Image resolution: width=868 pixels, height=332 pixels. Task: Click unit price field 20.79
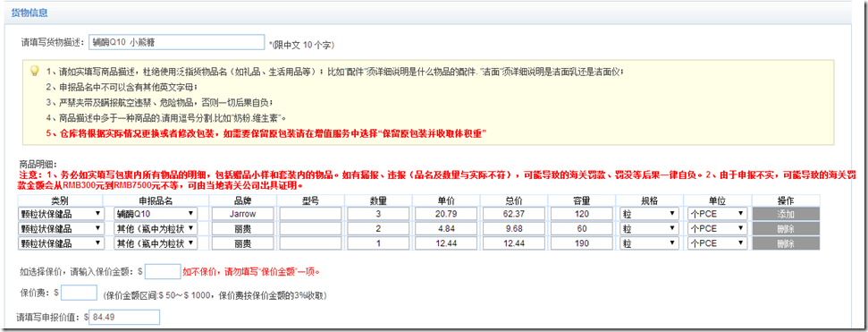tap(446, 213)
